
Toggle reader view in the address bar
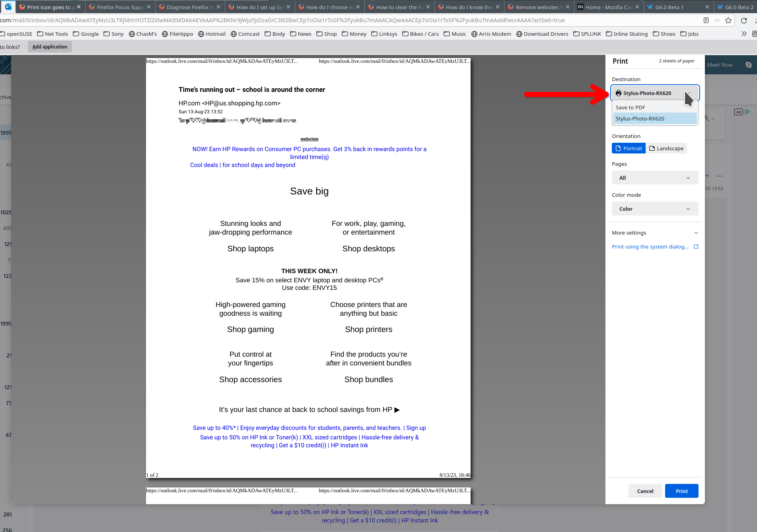706,20
